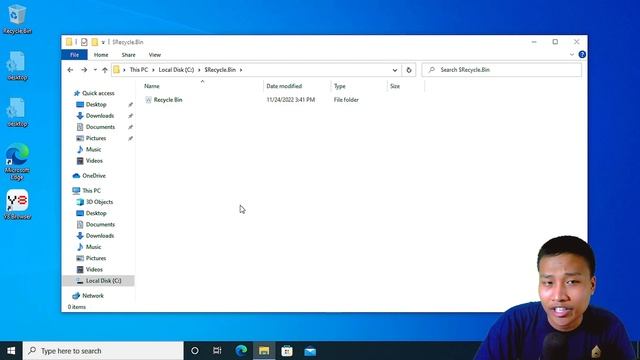Viewport: 640px width, 360px height.
Task: Go back with the Back arrow
Action: coord(70,70)
